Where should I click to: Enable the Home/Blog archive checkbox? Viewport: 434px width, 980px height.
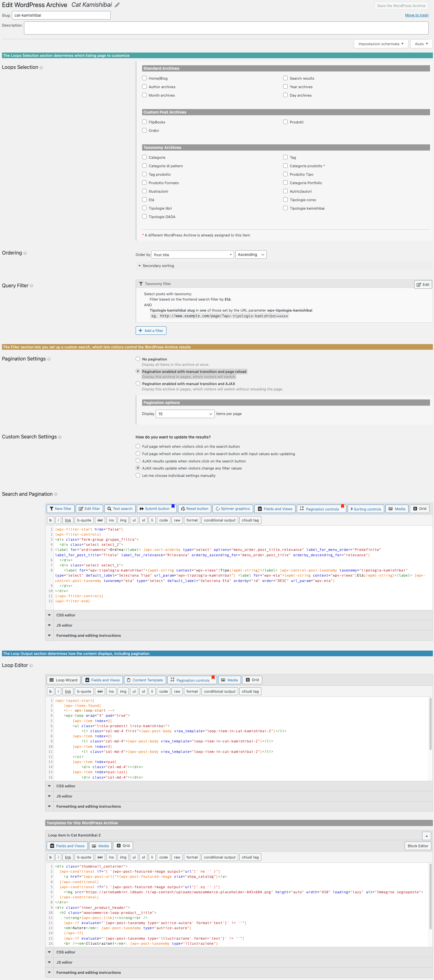tap(144, 78)
